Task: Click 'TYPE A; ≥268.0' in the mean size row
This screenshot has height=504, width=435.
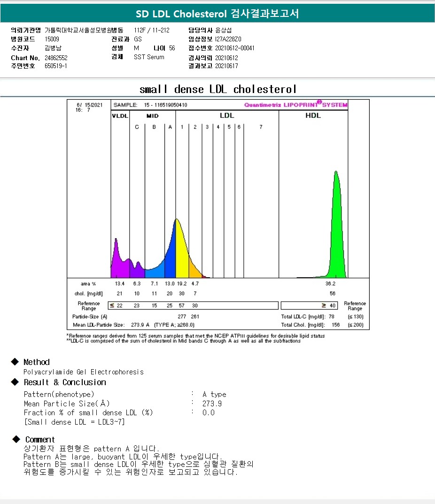Action: pyautogui.click(x=174, y=325)
